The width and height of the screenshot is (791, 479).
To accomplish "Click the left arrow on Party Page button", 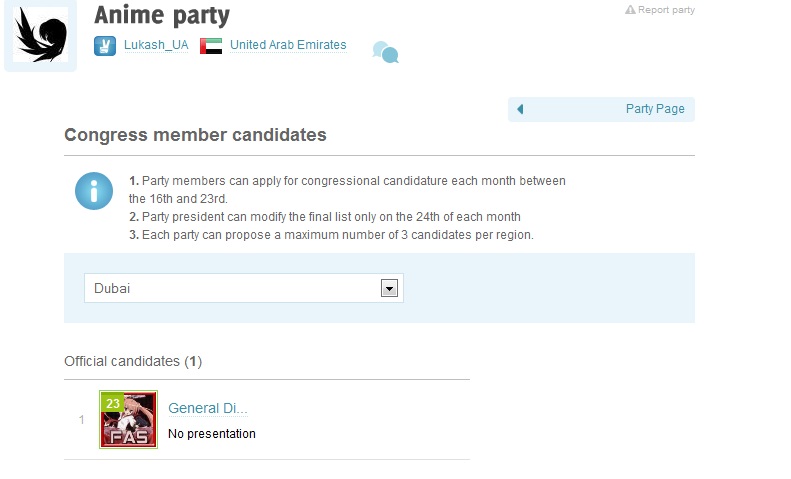I will pyautogui.click(x=520, y=109).
